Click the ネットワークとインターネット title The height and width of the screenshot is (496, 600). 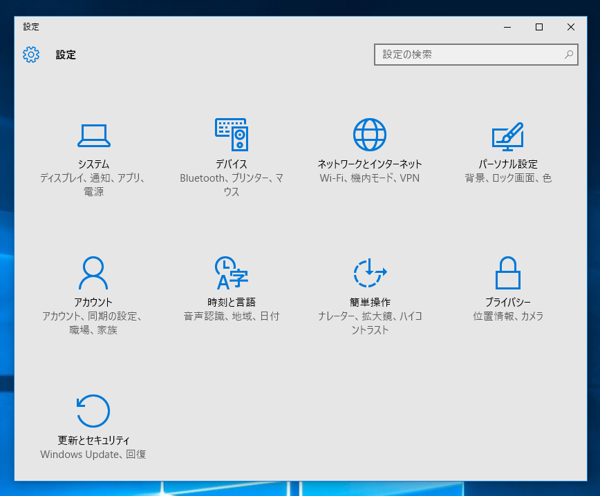370,164
